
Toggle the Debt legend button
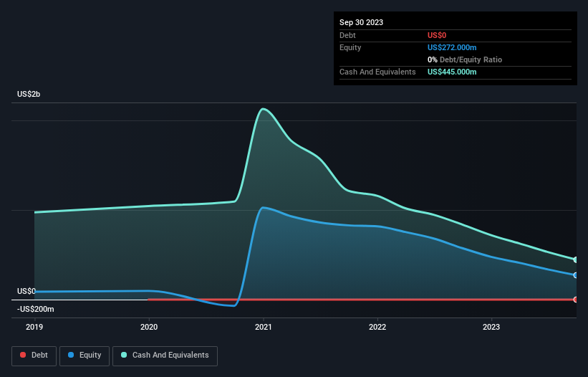click(x=34, y=355)
